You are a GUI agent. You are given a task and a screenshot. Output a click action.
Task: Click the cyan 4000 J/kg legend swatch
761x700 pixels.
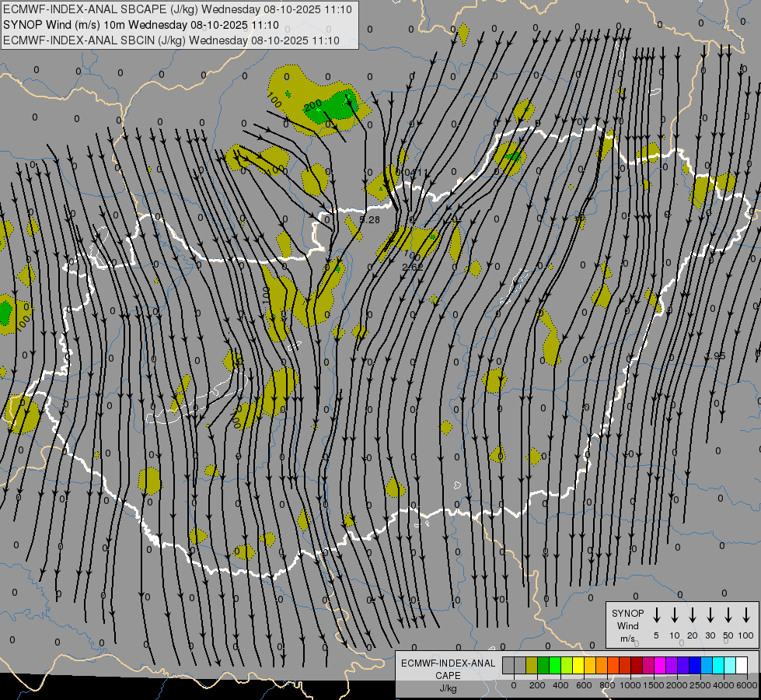(718, 665)
